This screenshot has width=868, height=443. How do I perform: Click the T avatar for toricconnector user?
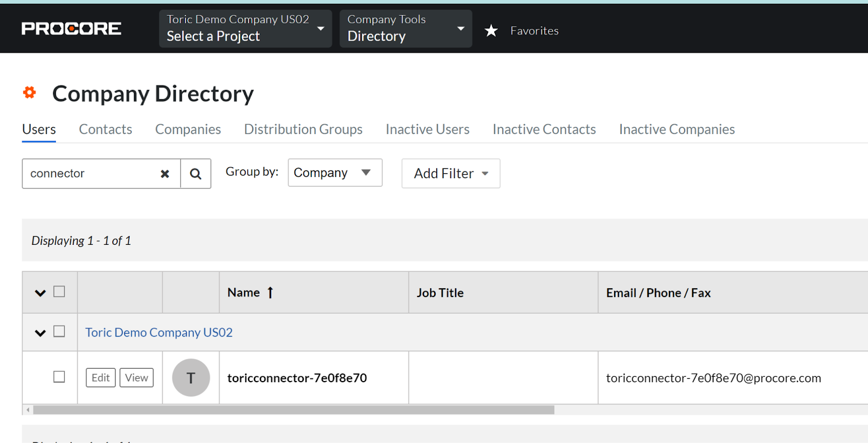coord(191,378)
